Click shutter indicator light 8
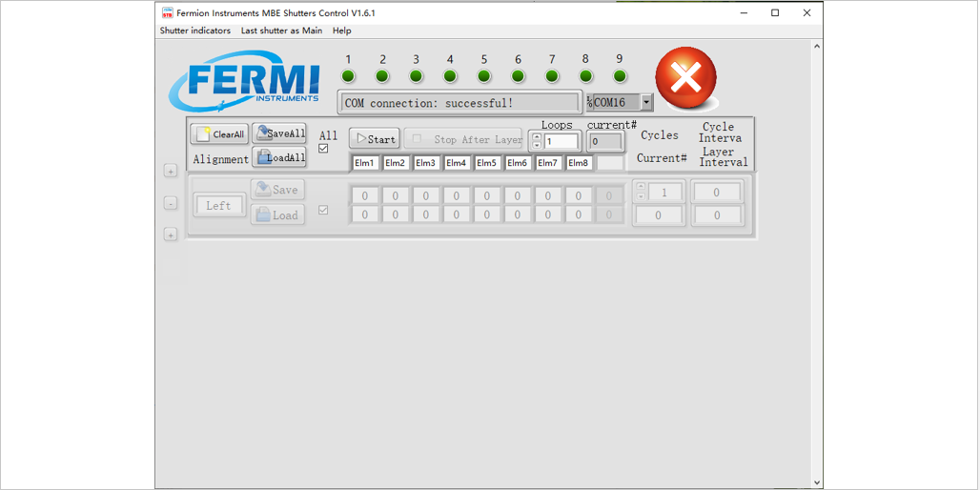Viewport: 980px width, 490px height. tap(585, 76)
